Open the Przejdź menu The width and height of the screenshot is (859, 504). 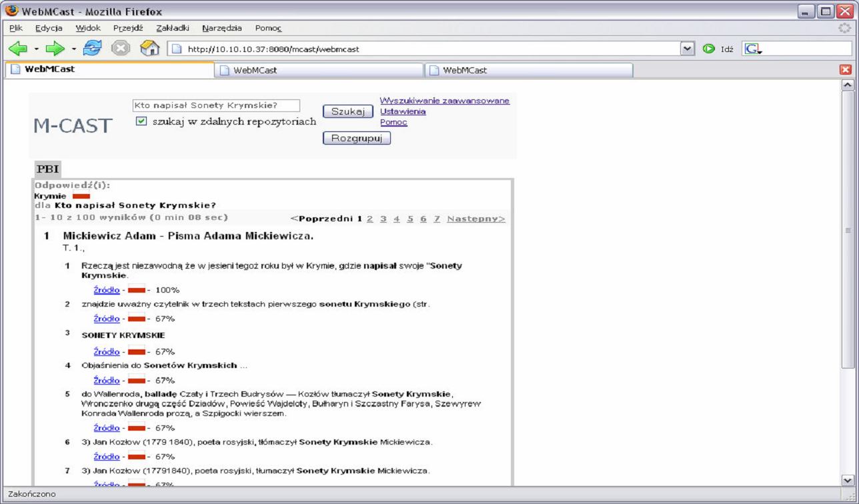[128, 28]
